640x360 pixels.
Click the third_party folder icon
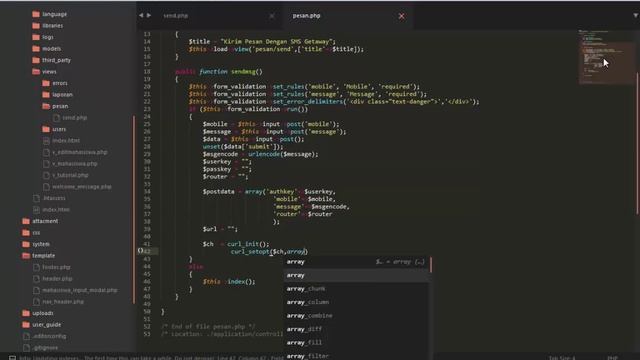point(36,60)
